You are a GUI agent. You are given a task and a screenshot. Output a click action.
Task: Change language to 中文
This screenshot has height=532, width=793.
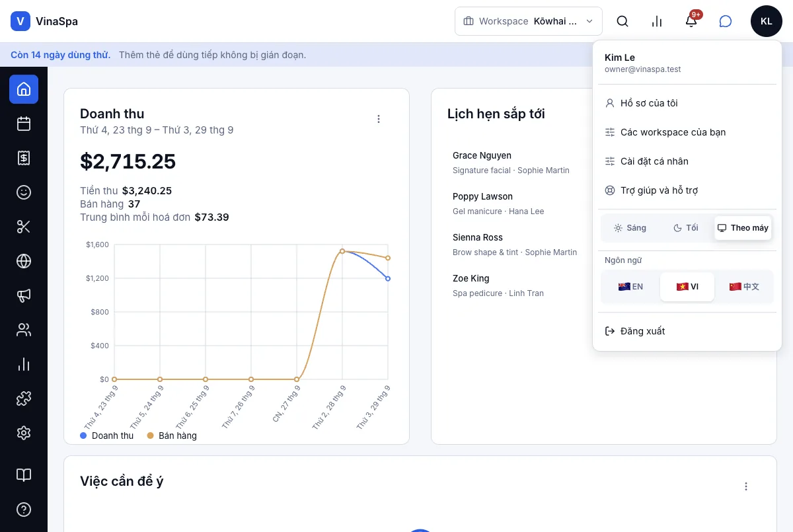744,287
